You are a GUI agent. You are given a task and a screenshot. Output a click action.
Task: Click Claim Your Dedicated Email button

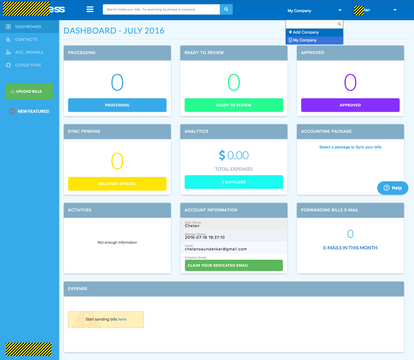pos(234,265)
